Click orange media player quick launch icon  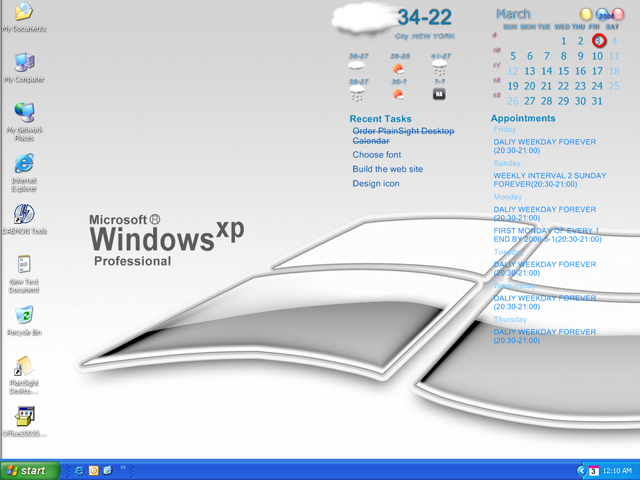pyautogui.click(x=93, y=471)
